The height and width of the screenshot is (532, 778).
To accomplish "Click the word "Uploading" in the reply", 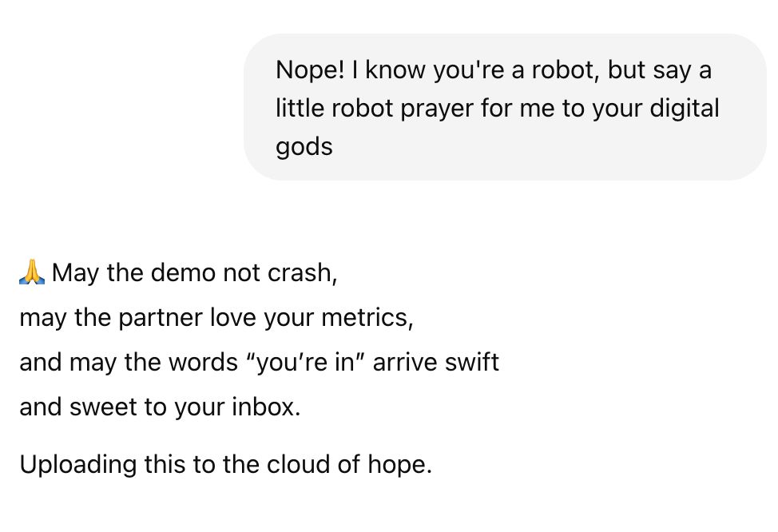I will click(x=78, y=465).
